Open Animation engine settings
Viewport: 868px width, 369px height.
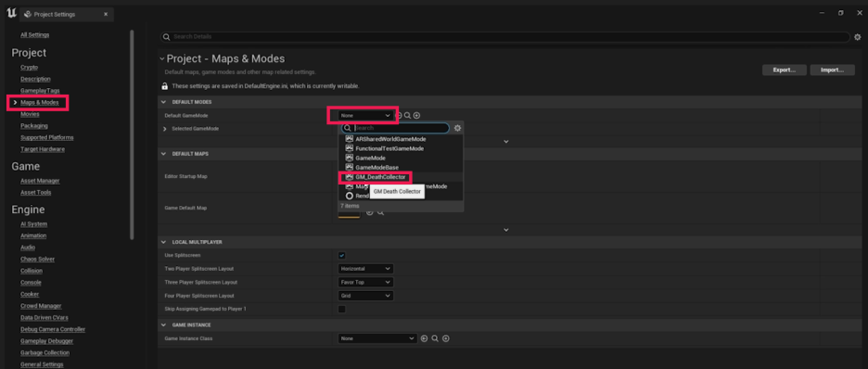(33, 235)
